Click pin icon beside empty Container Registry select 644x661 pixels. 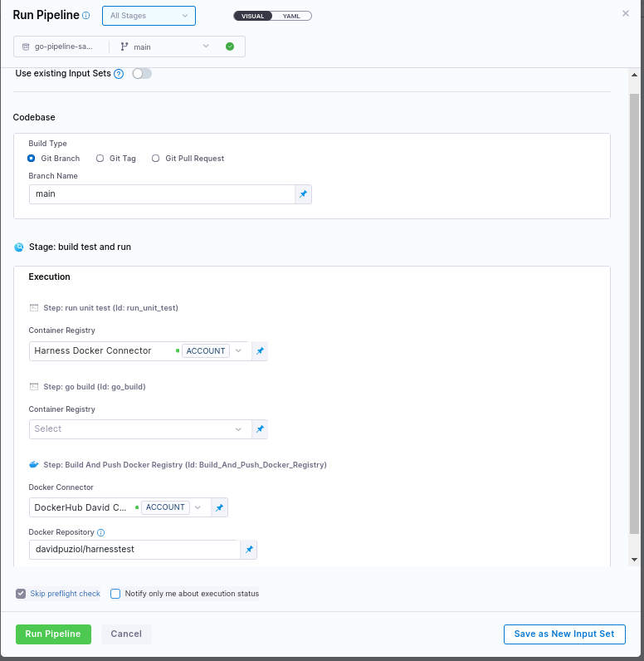[x=260, y=429]
